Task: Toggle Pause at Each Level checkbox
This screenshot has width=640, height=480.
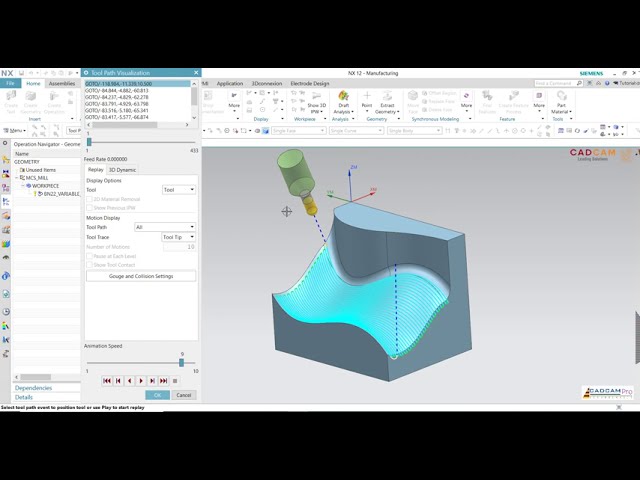Action: click(x=89, y=256)
